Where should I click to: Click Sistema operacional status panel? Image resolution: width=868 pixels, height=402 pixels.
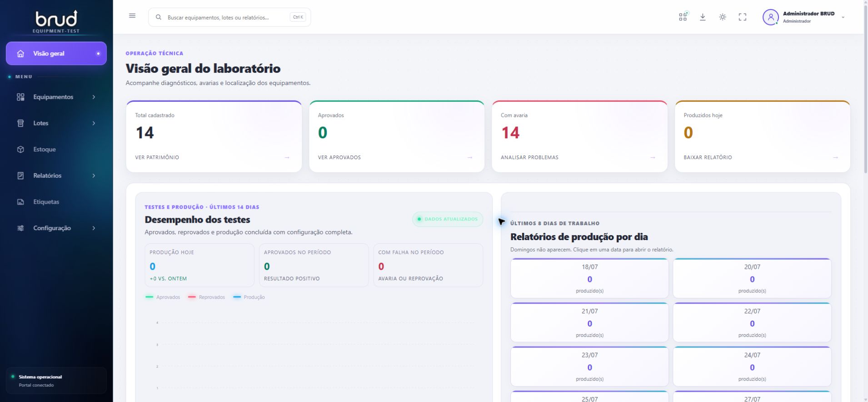coord(56,381)
